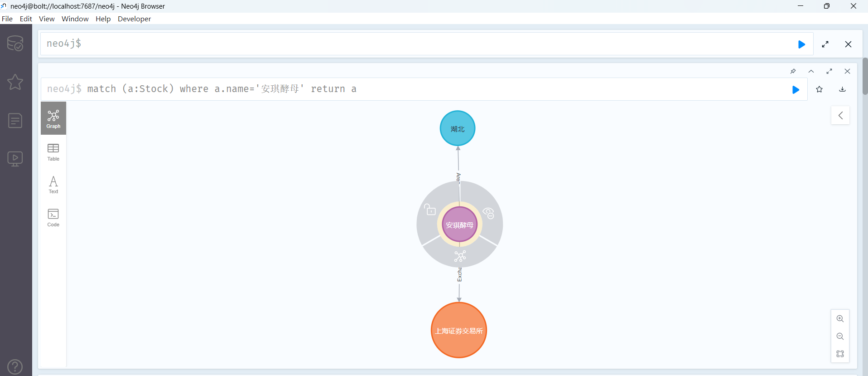Viewport: 868px width, 376px height.
Task: Unlock the 安琪酵母 node position
Action: coord(430,210)
